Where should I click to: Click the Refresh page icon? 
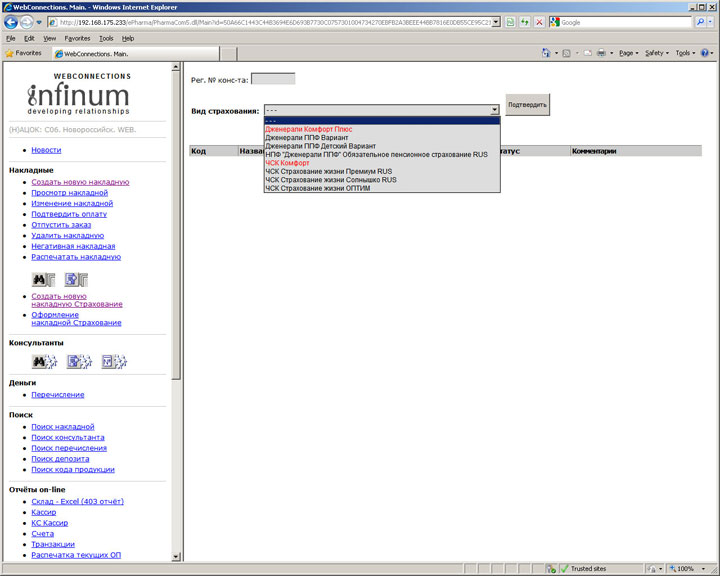[525, 22]
